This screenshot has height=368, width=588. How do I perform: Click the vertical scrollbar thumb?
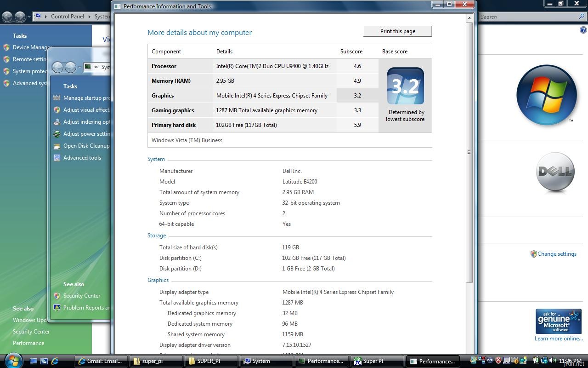(x=469, y=152)
